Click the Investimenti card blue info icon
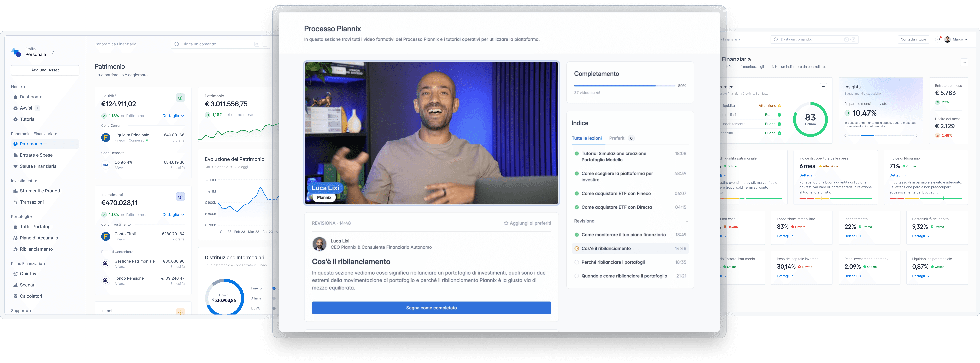980x363 pixels. (x=180, y=197)
